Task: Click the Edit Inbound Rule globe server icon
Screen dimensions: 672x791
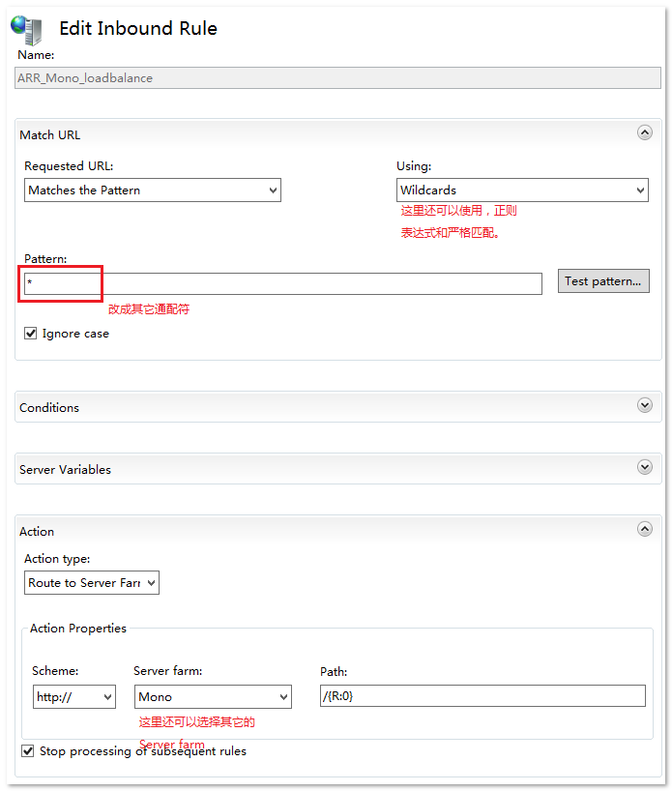Action: [26, 29]
